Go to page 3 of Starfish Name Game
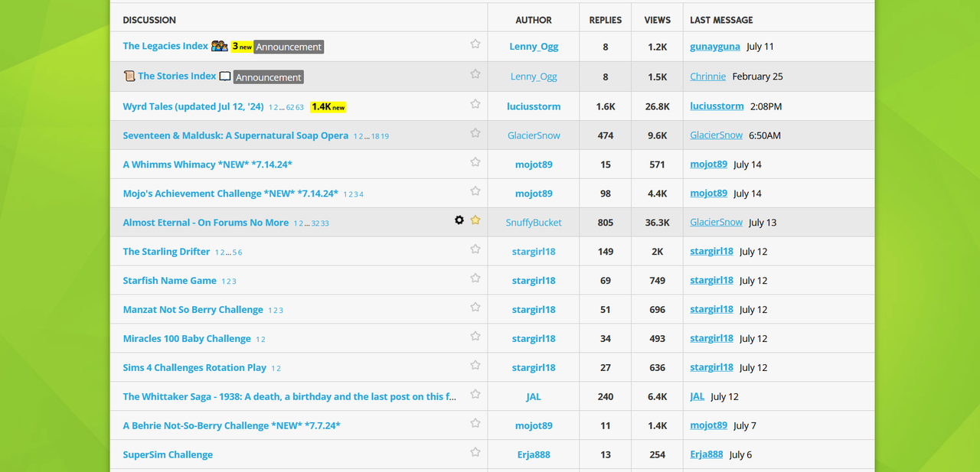The height and width of the screenshot is (472, 980). point(234,282)
